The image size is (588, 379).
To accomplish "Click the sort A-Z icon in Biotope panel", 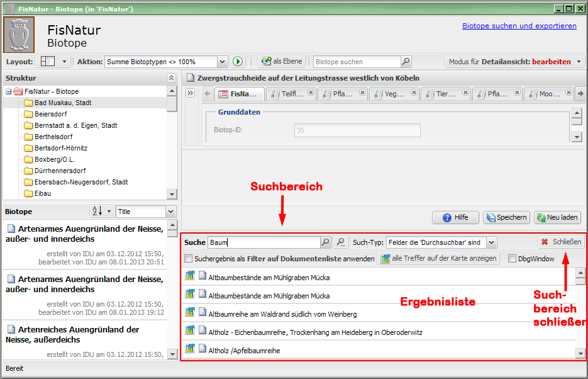I will coord(97,212).
